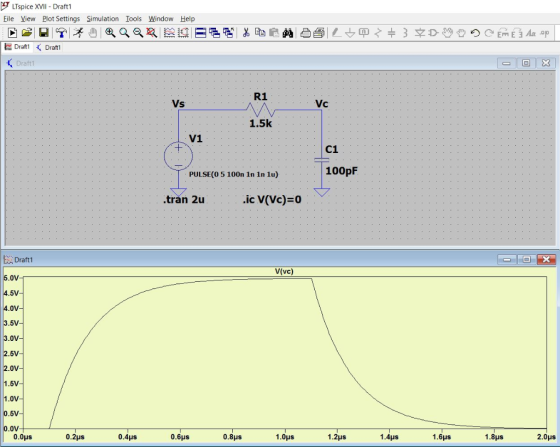Select the Zoom In magnifier with plus
Viewport: 560px width, 447px height.
(110, 33)
